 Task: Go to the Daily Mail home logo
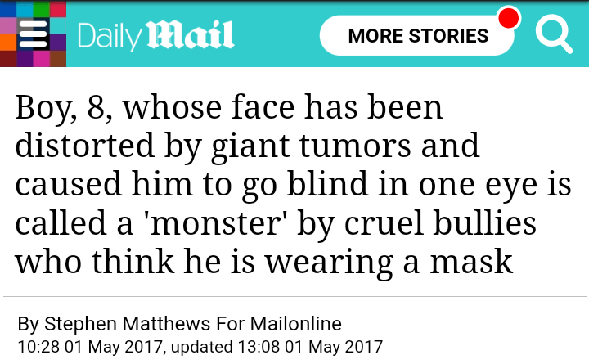pos(155,35)
